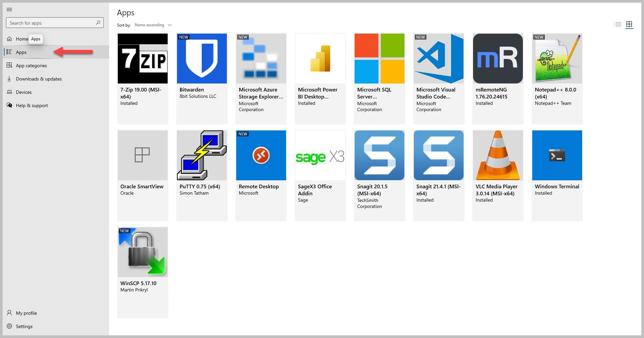Click the Notepad++ 8.0.0 (x64) title

pyautogui.click(x=556, y=93)
